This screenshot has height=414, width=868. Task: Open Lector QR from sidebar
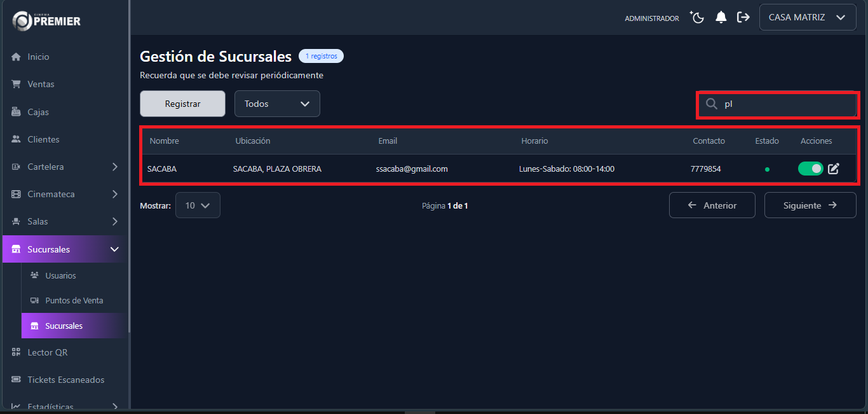point(47,352)
